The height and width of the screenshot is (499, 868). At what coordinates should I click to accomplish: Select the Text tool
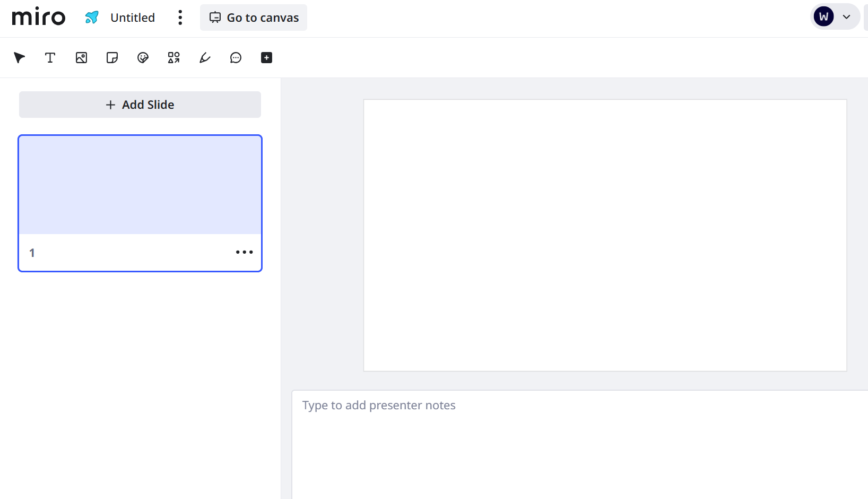tap(50, 57)
